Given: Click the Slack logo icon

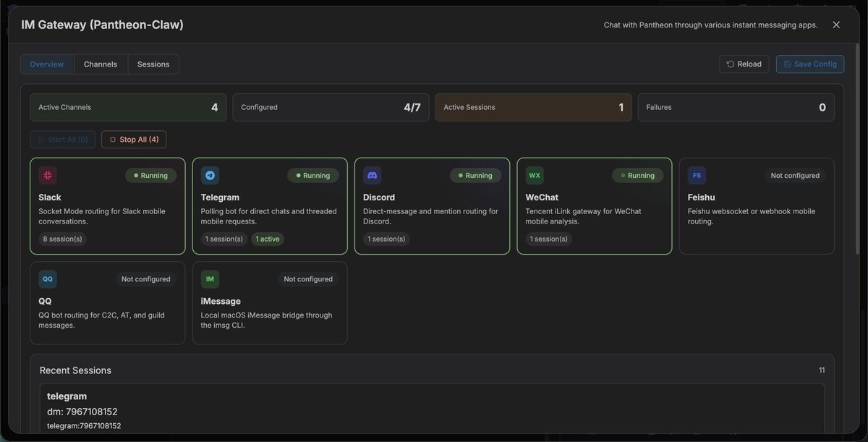Looking at the screenshot, I should pyautogui.click(x=48, y=175).
